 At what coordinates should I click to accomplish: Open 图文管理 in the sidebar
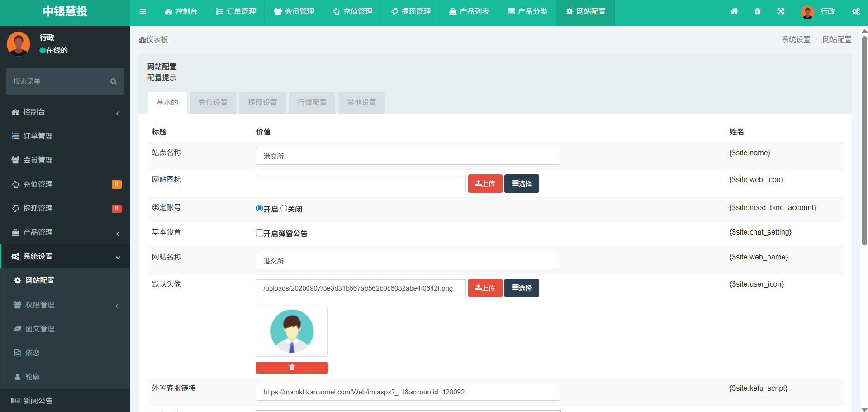tap(65, 329)
